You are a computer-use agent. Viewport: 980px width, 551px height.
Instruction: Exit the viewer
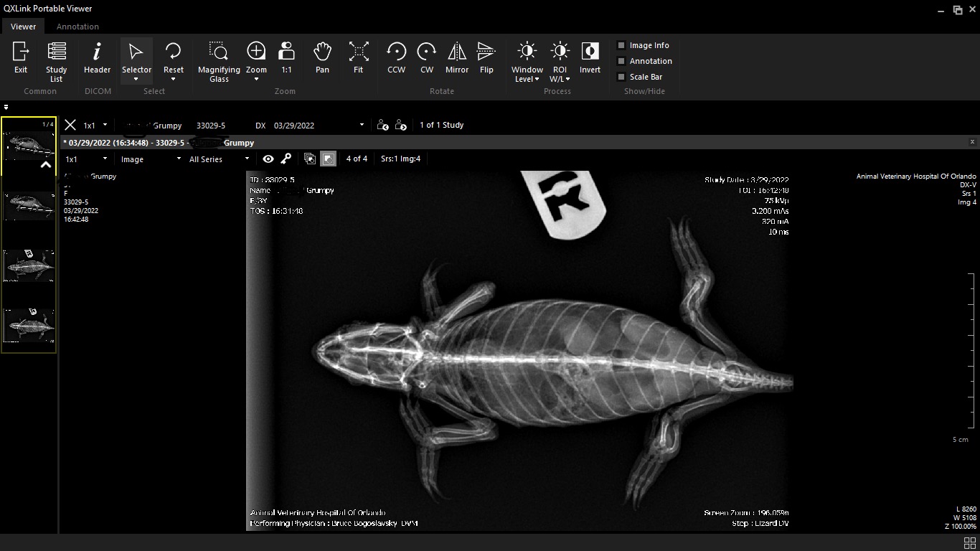click(21, 57)
